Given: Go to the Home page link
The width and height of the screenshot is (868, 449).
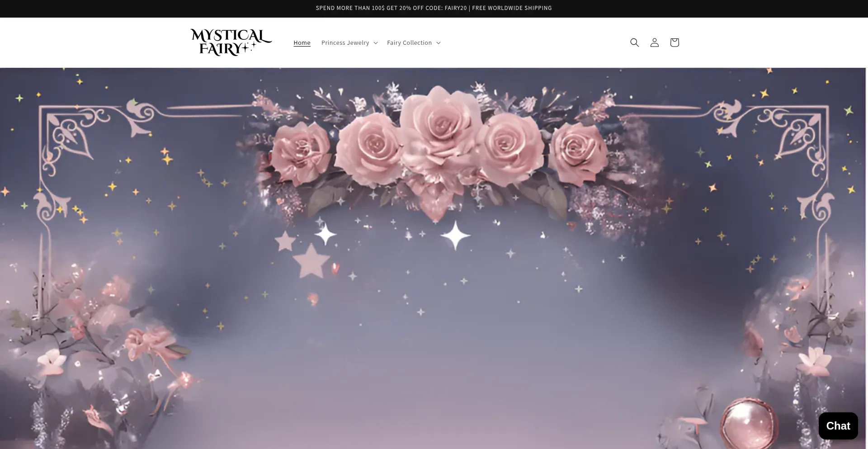Looking at the screenshot, I should pyautogui.click(x=302, y=43).
